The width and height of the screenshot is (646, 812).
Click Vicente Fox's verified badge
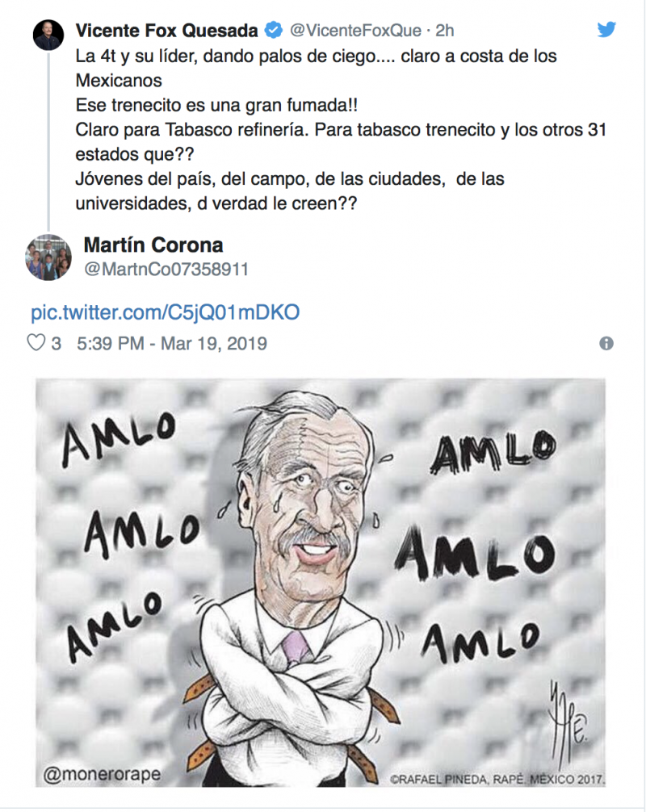pos(274,30)
